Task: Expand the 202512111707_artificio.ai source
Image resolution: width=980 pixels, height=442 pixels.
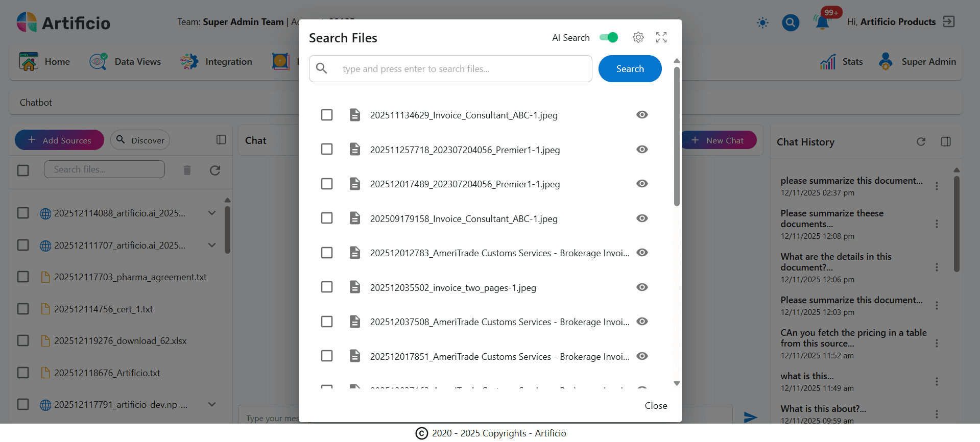Action: click(x=212, y=245)
